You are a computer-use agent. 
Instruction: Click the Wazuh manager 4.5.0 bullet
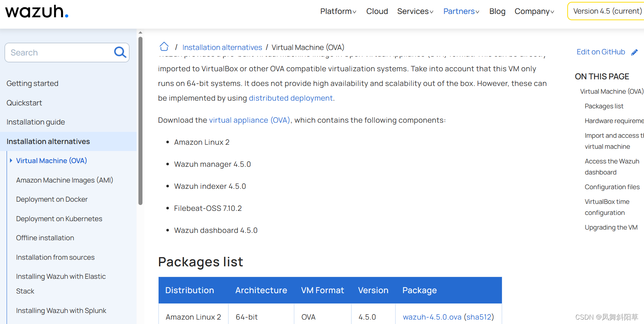pos(212,164)
